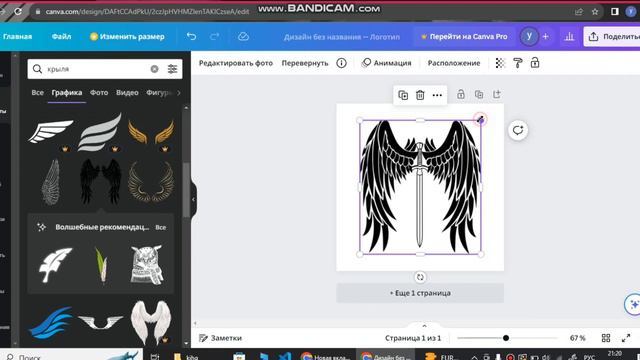640x360 pixels.
Task: Click the rotate handle below the image
Action: click(x=420, y=277)
